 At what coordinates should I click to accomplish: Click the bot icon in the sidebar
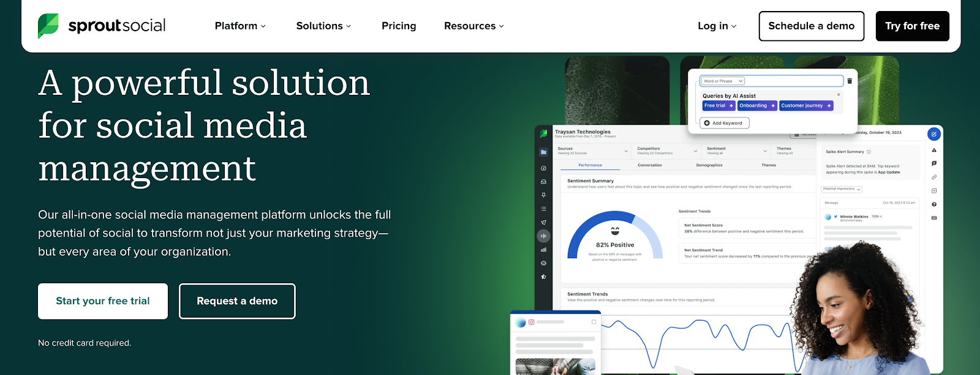pyautogui.click(x=543, y=263)
